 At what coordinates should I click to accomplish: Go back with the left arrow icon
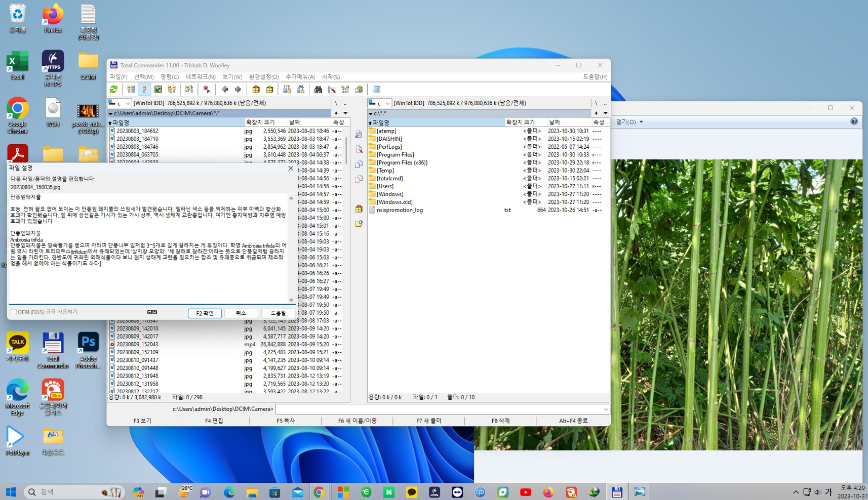(x=225, y=90)
